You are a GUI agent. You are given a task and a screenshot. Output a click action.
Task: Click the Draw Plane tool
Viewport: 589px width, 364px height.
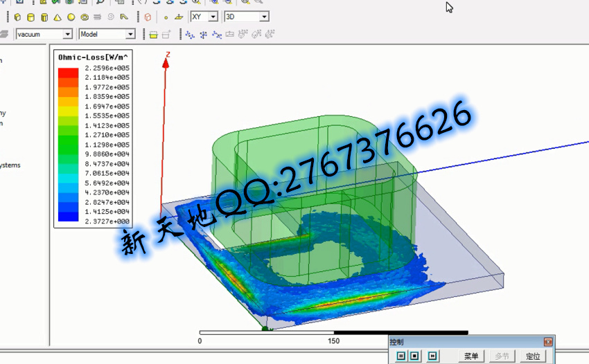[x=179, y=17]
